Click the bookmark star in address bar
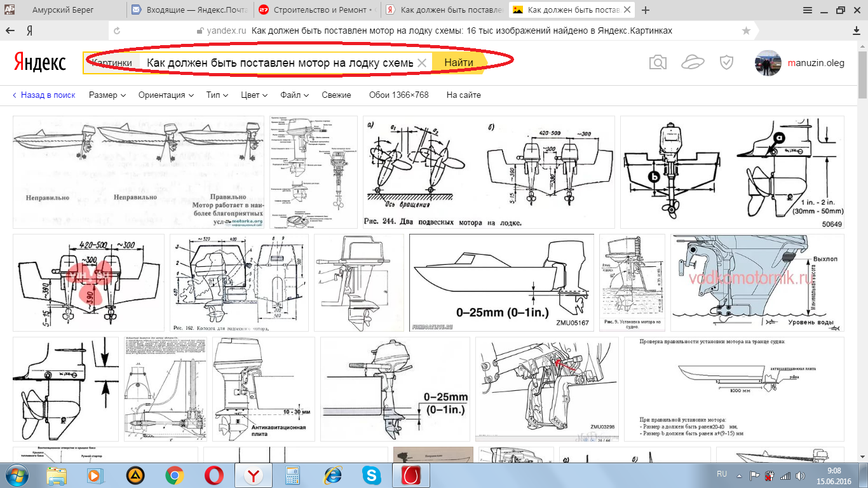Image resolution: width=868 pixels, height=488 pixels. 746,30
